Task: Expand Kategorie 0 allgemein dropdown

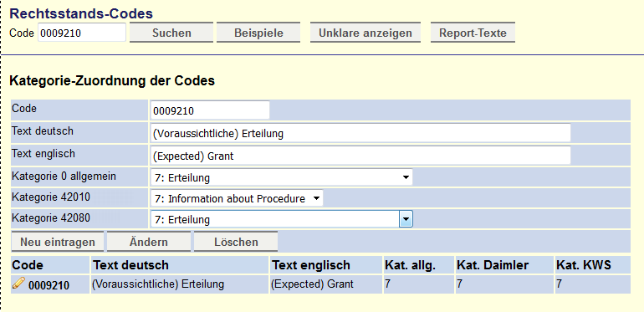Action: coord(281,178)
